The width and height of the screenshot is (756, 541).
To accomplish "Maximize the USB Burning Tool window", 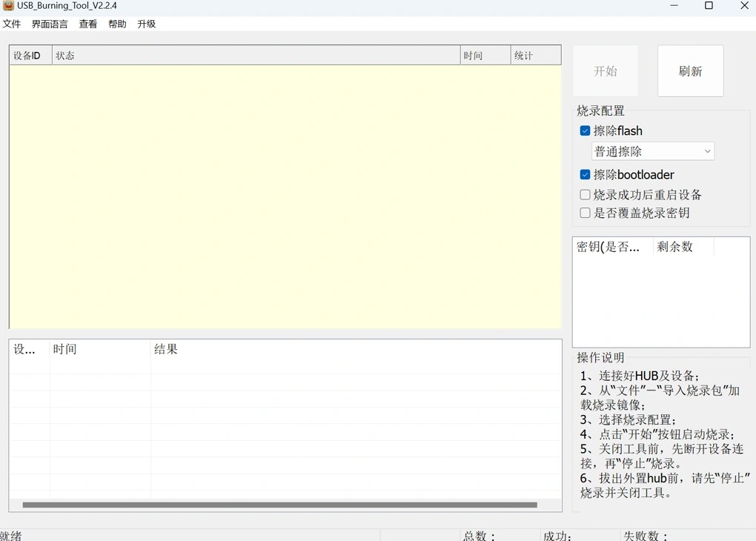I will 709,5.
